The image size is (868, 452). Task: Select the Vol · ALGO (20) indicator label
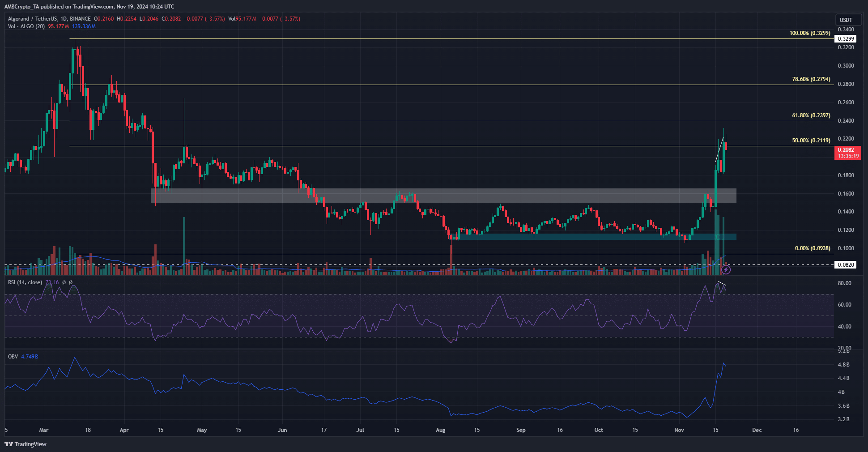(26, 26)
